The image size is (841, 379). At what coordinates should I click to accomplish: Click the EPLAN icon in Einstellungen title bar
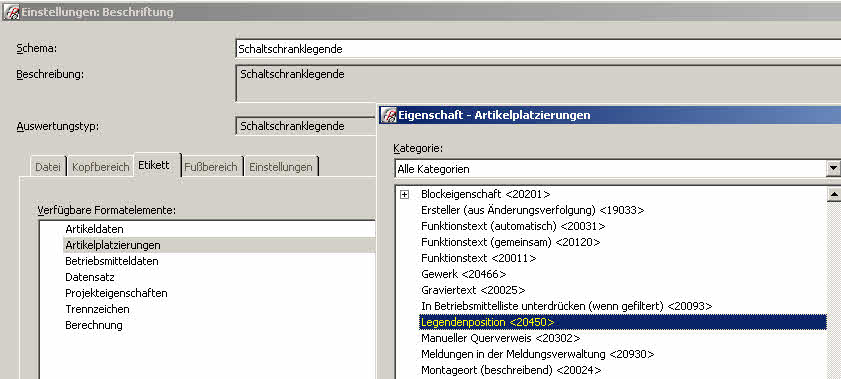(x=11, y=12)
